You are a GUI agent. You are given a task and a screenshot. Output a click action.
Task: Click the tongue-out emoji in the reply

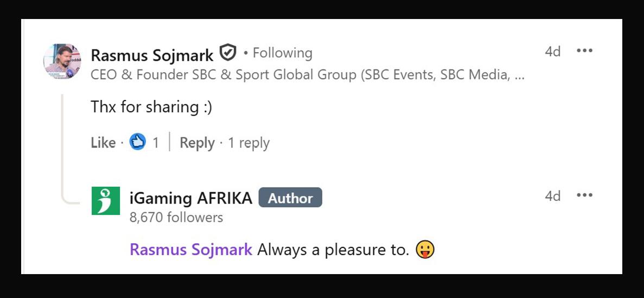425,250
